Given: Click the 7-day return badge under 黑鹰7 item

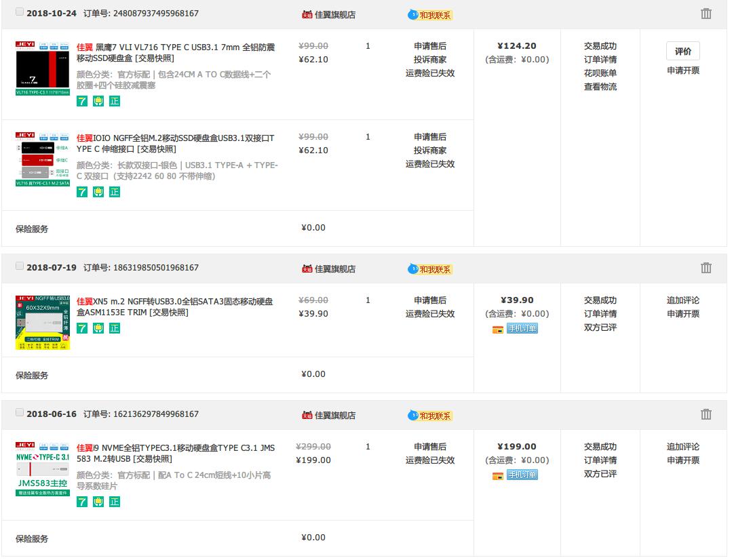Looking at the screenshot, I should pyautogui.click(x=82, y=101).
